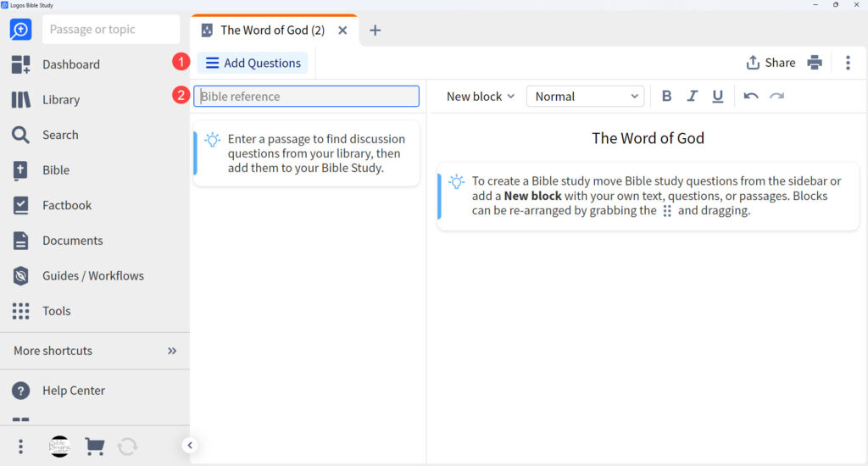Viewport: 868px width, 466px height.
Task: Click the Passage or topic search box
Action: pos(111,30)
